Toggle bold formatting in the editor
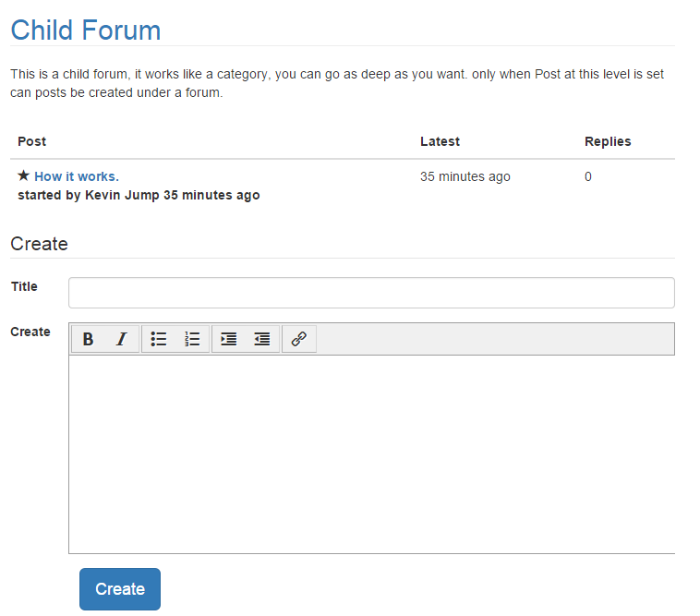700x616 pixels. (x=89, y=339)
